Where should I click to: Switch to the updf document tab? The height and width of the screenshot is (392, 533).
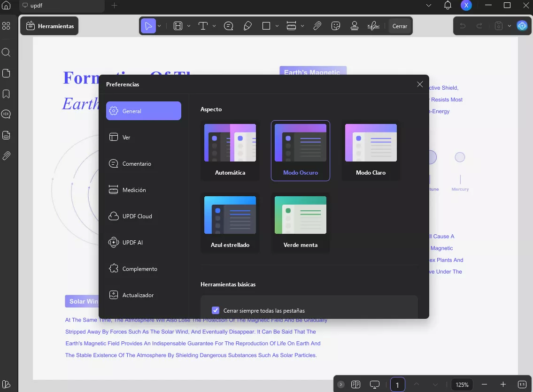62,6
